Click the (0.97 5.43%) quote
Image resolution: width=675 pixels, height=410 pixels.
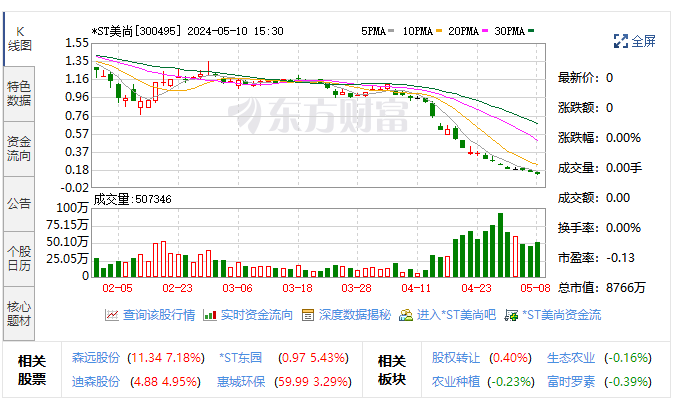pyautogui.click(x=313, y=358)
